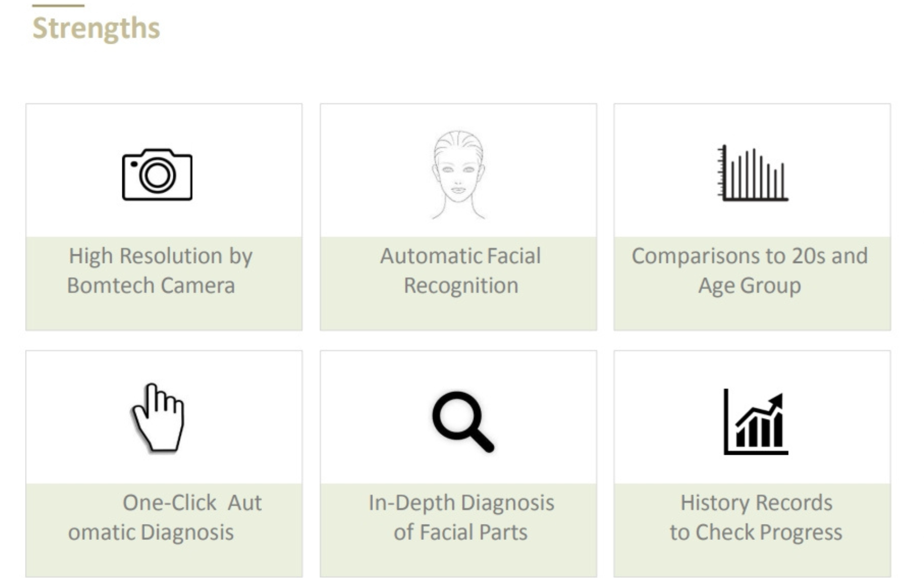Click the tallest histogram bar
Image resolution: width=924 pixels, height=578 pixels.
(x=754, y=174)
